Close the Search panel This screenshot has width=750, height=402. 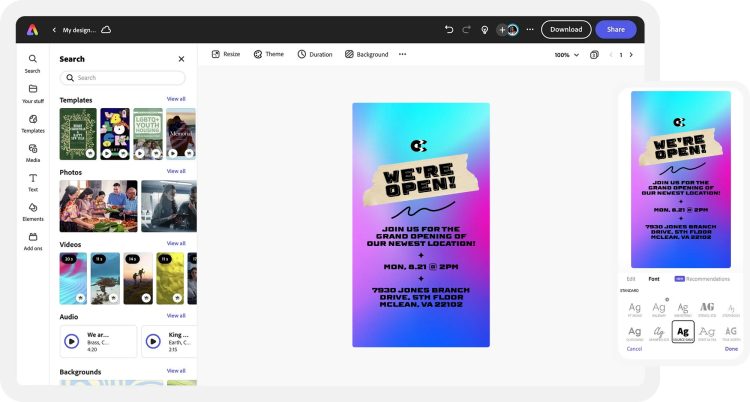coord(181,59)
